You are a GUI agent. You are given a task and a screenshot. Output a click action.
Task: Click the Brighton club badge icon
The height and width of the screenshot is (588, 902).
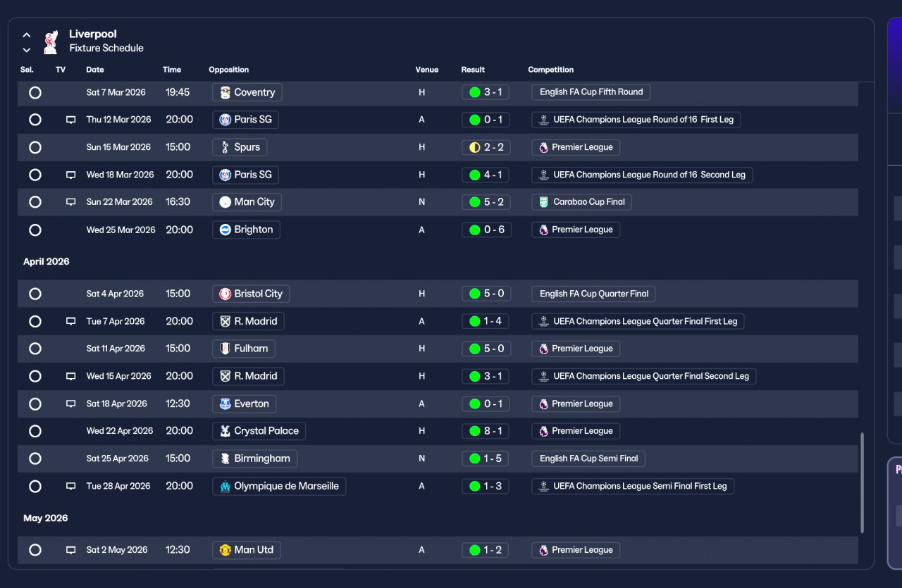point(225,230)
